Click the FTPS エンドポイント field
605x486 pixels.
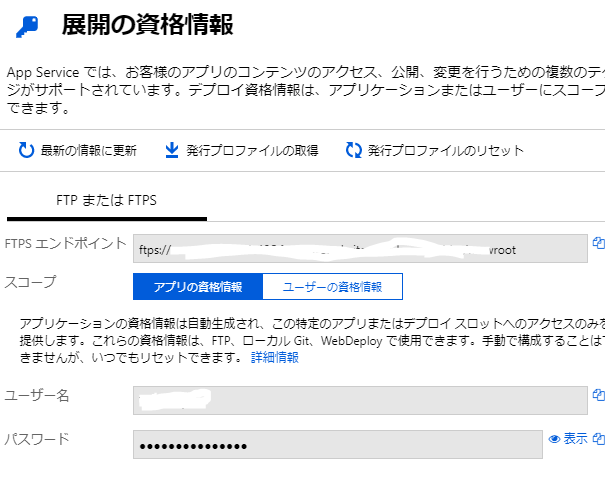360,249
